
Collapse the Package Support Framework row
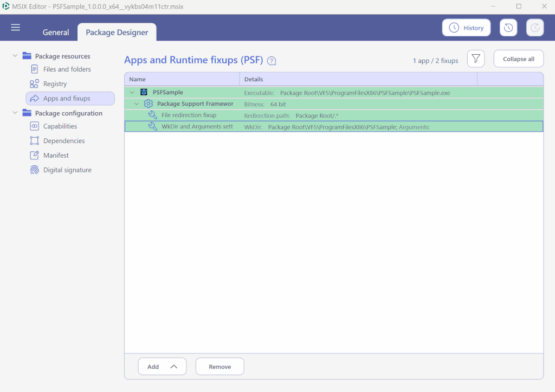tap(137, 104)
